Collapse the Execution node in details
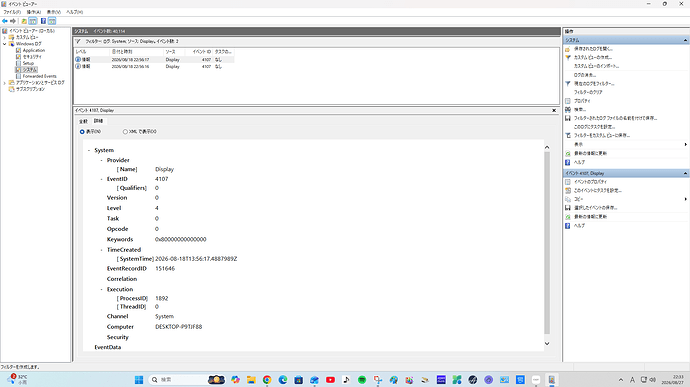The height and width of the screenshot is (387, 690). coord(101,289)
